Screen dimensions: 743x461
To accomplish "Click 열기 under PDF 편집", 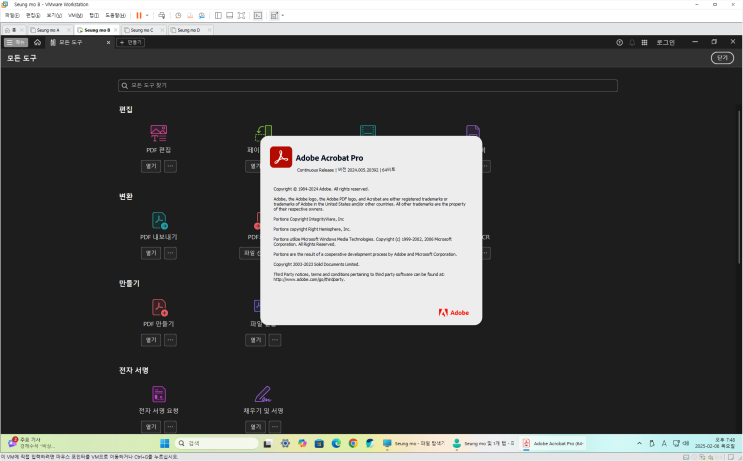I will click(151, 166).
